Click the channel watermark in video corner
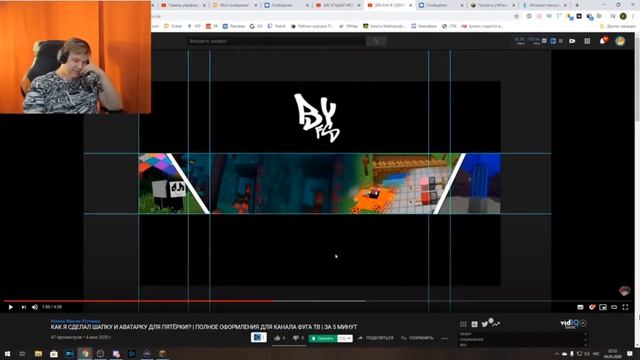This screenshot has width=640, height=360. 624,291
